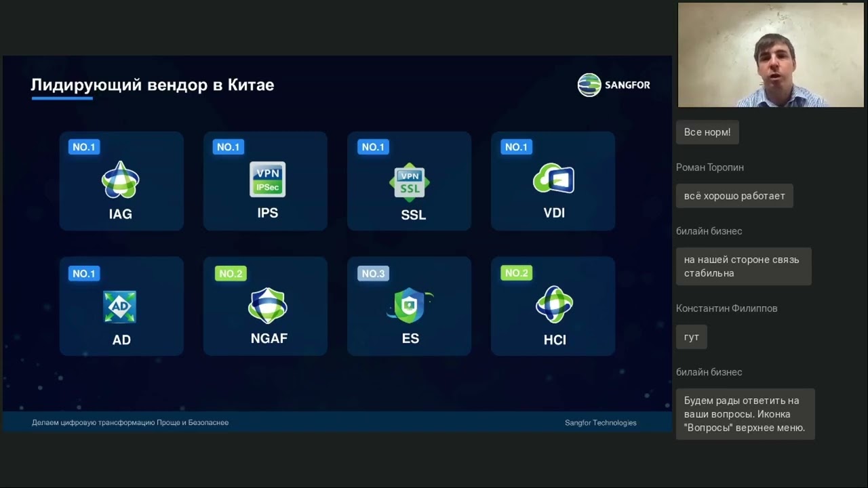
Task: Click the NO.1 badge on IPS card
Action: (228, 147)
